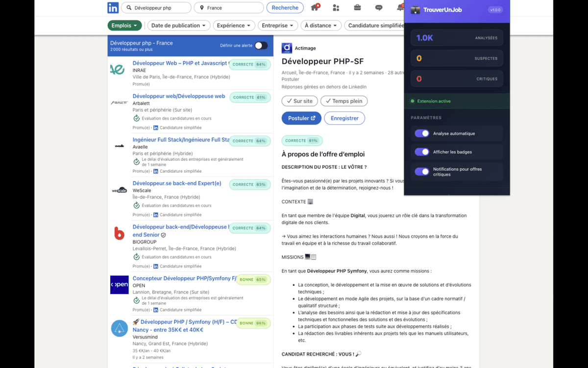This screenshot has height=368, width=588.
Task: Select the 'Candidature simplifiée' filter pill
Action: click(375, 26)
